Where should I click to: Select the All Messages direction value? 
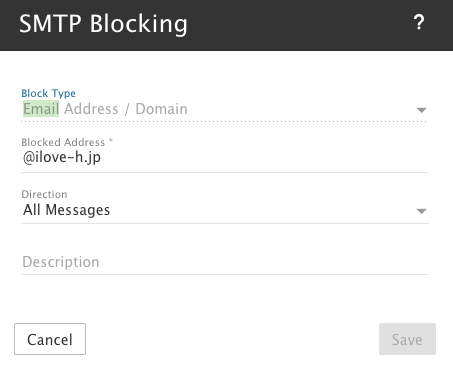(x=66, y=210)
